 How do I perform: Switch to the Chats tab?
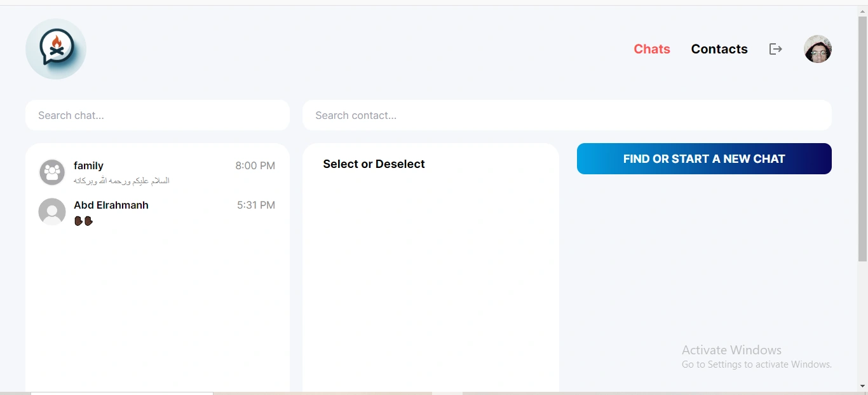pyautogui.click(x=652, y=49)
